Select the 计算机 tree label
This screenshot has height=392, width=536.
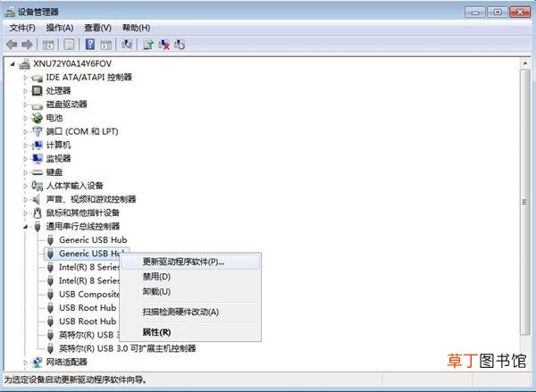[x=58, y=145]
